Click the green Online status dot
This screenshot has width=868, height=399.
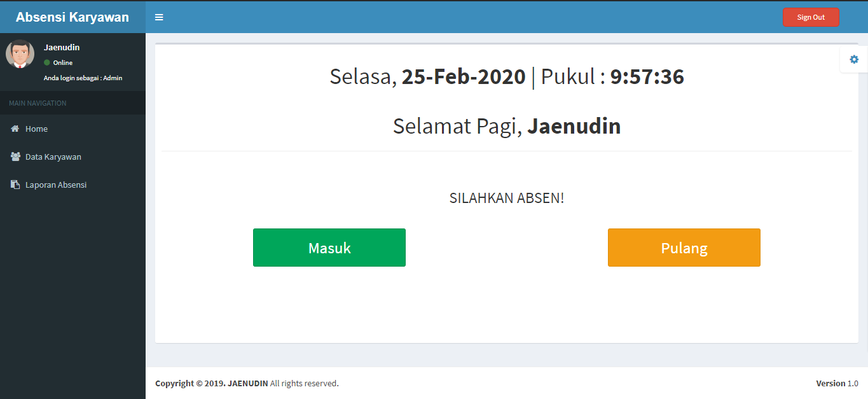click(x=47, y=62)
